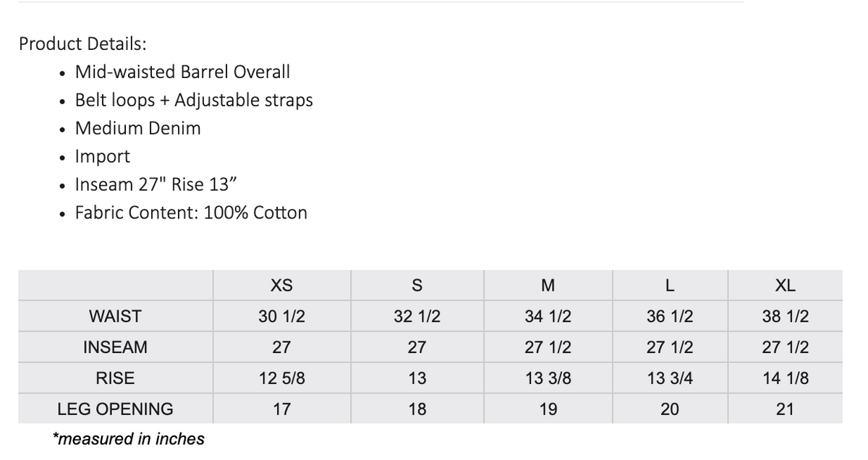
Task: Click the XS size column header
Action: click(x=281, y=285)
